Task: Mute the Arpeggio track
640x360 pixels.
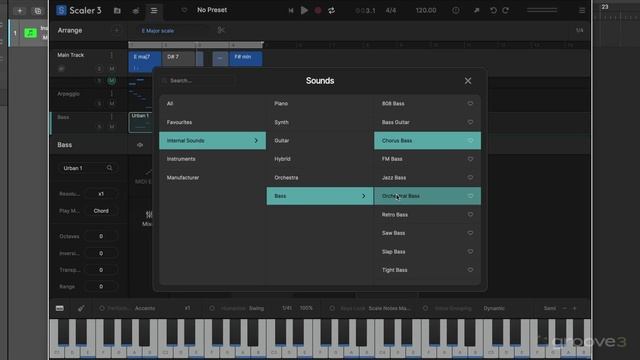Action: tap(111, 104)
